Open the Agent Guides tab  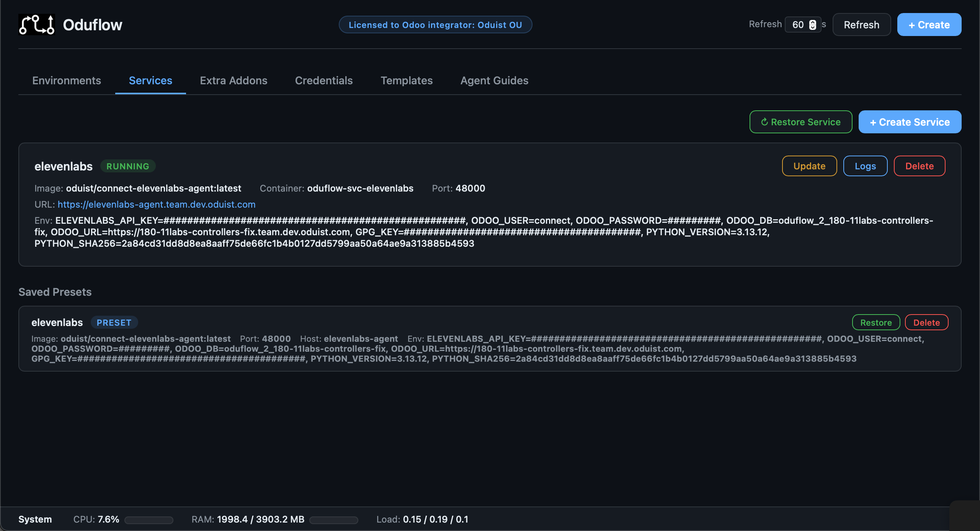(x=494, y=80)
